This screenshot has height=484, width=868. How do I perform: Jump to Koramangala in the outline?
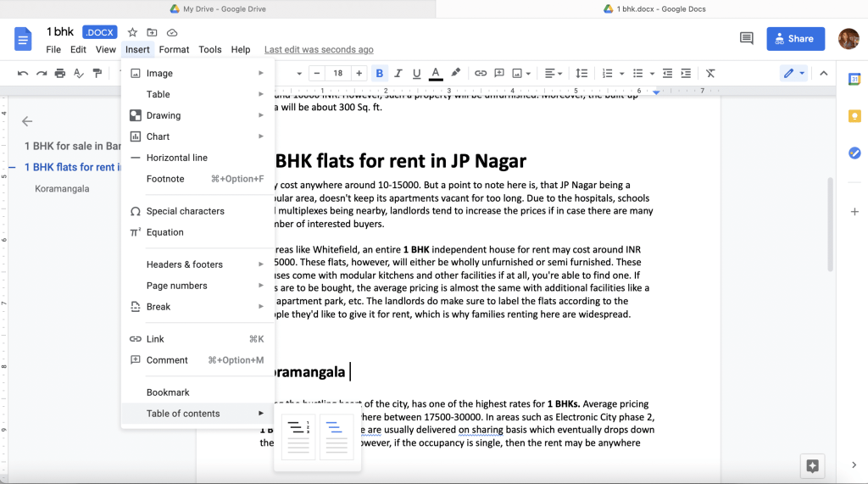pyautogui.click(x=62, y=188)
